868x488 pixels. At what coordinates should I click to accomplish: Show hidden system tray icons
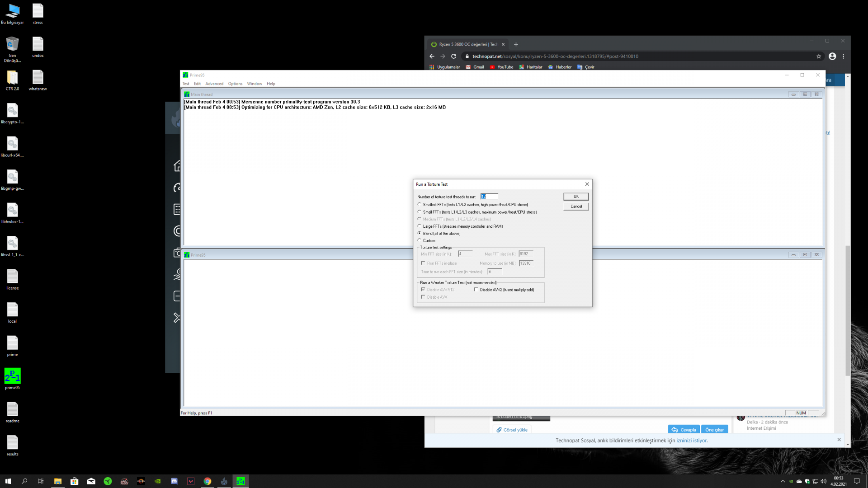pos(783,481)
